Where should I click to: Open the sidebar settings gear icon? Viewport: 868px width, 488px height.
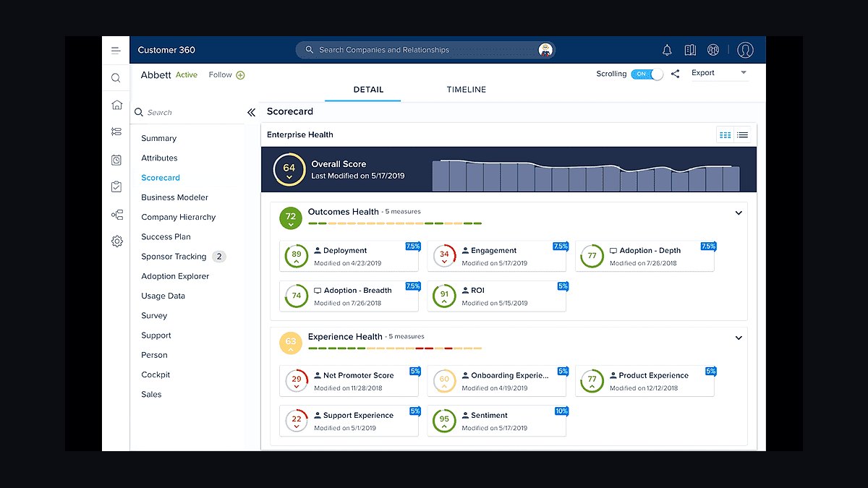tap(116, 241)
